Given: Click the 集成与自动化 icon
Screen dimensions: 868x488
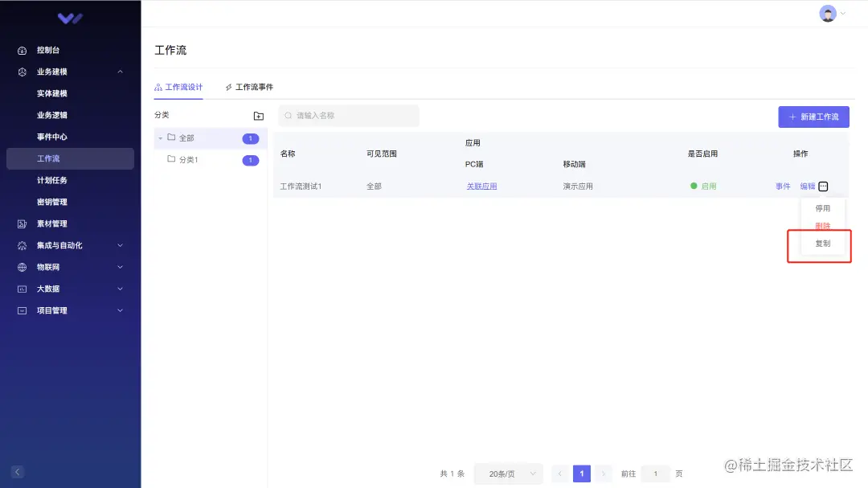Looking at the screenshot, I should (x=23, y=245).
